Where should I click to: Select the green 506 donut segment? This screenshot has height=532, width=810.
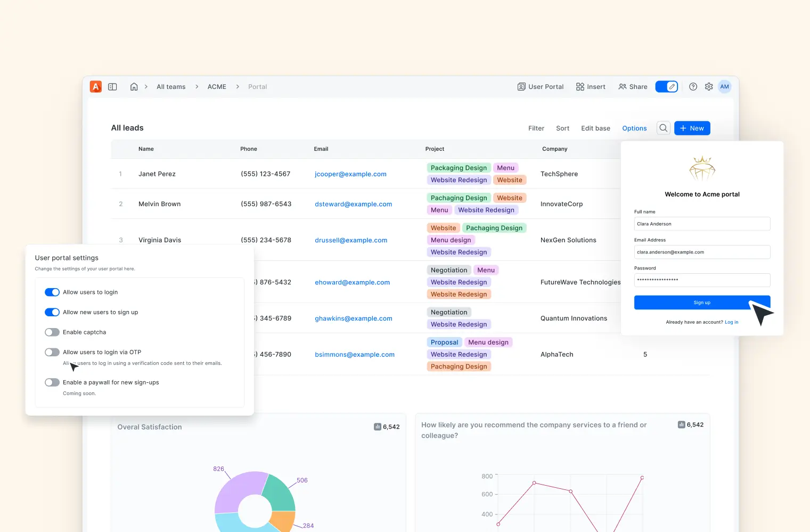point(281,493)
